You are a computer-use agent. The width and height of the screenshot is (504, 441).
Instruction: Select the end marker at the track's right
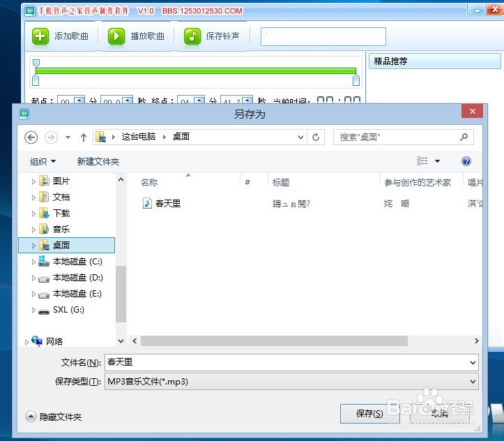tap(356, 80)
